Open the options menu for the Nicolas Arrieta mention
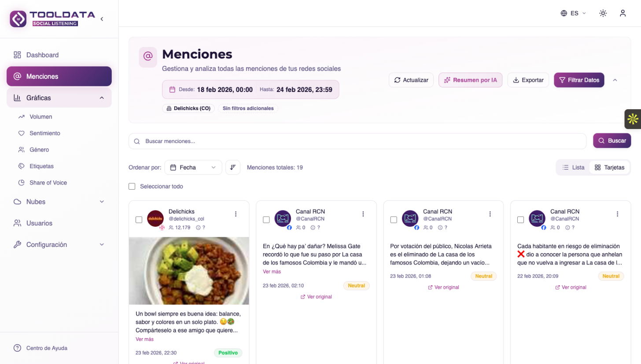Image resolution: width=641 pixels, height=364 pixels. coord(490,214)
